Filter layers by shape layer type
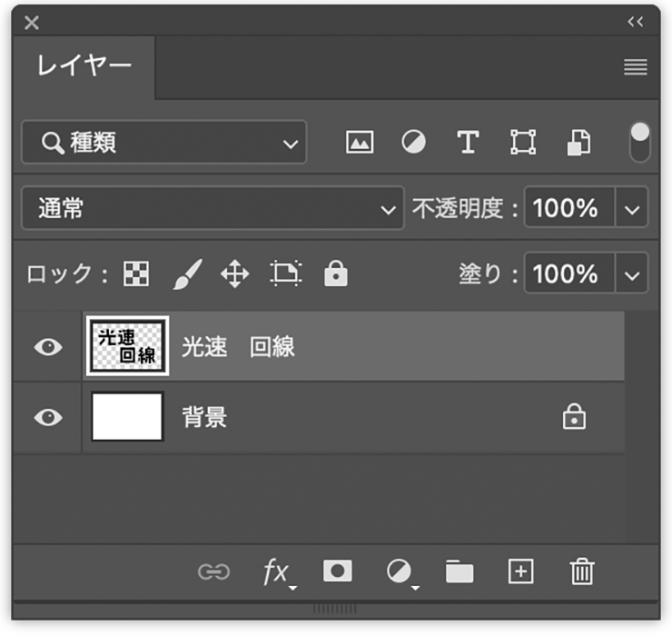 (523, 143)
